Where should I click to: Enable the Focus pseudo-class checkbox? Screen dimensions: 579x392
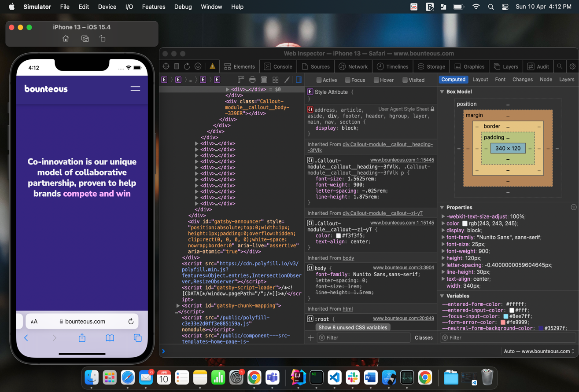pos(347,80)
